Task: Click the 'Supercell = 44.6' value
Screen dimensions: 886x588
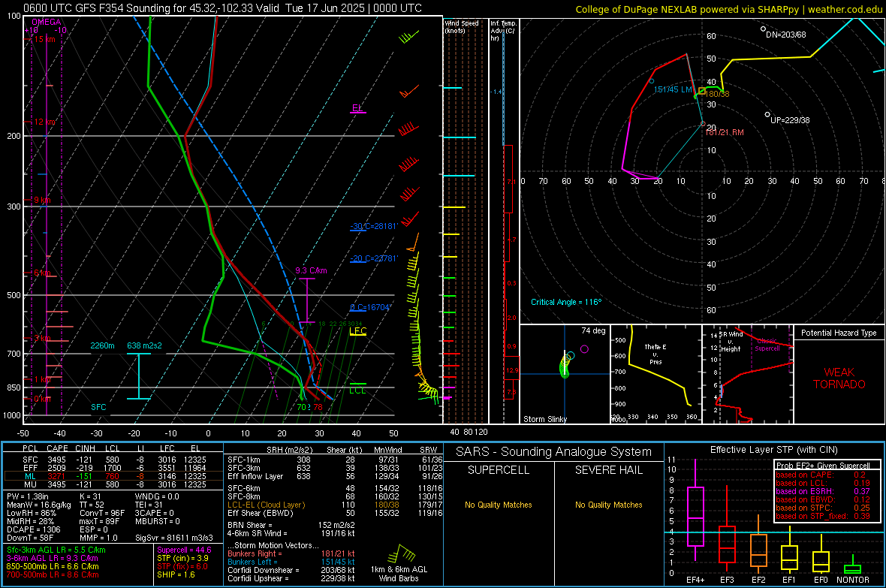Action: click(184, 550)
